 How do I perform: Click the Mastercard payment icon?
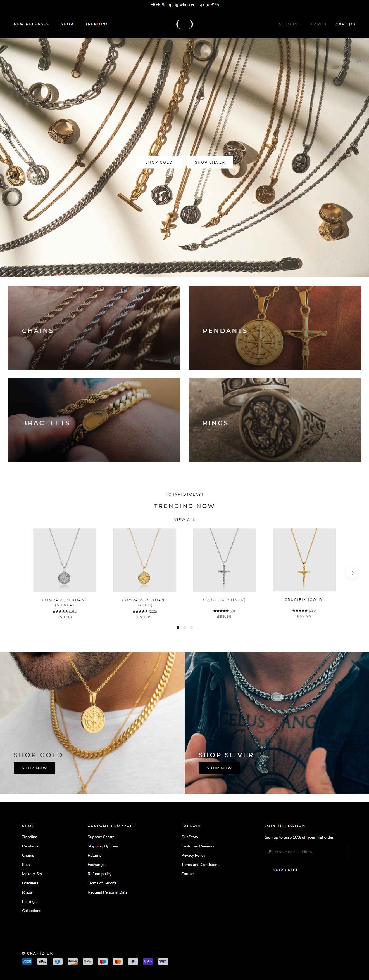point(118,961)
